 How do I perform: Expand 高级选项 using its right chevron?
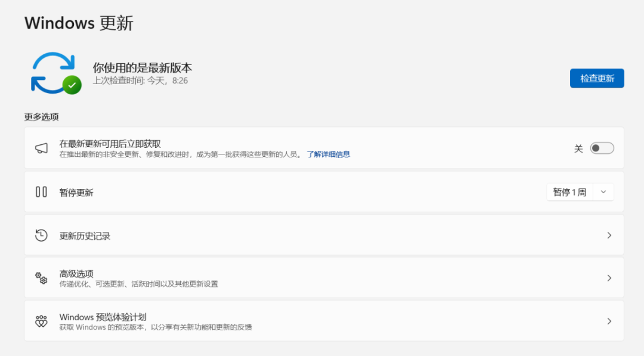pos(609,278)
